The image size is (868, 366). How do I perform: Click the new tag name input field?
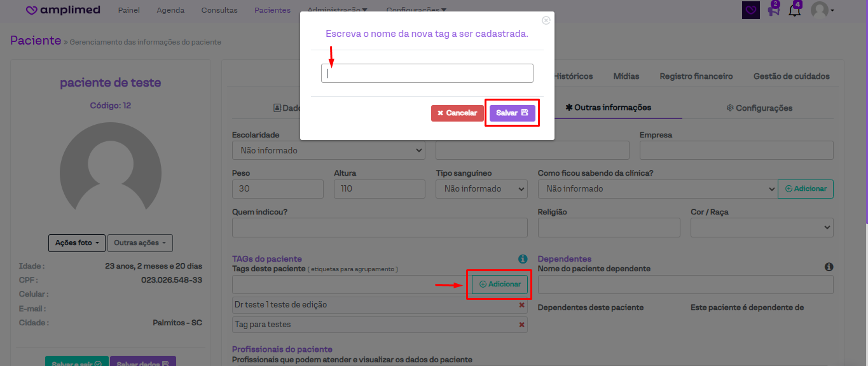coord(427,73)
